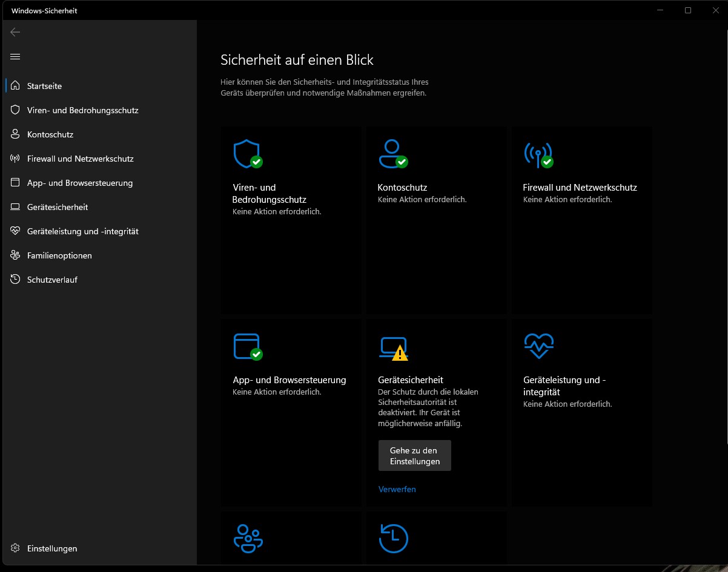728x572 pixels.
Task: Click Gehe zu den Einstellungen button
Action: pyautogui.click(x=415, y=456)
